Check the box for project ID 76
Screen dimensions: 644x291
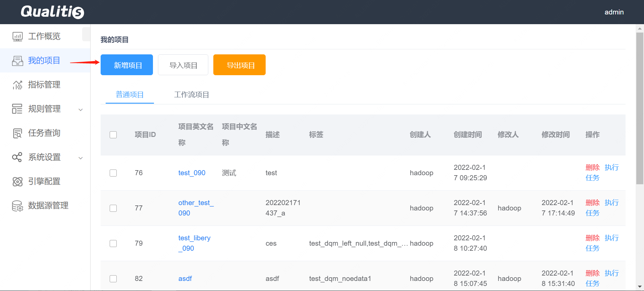coord(113,173)
